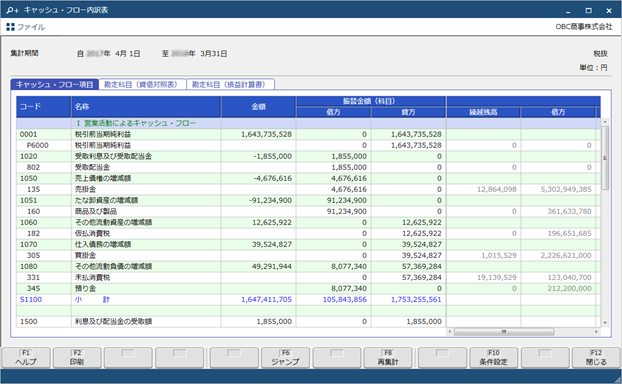Click amount -4,676,616 cell
The width and height of the screenshot is (622, 384).
click(x=273, y=179)
